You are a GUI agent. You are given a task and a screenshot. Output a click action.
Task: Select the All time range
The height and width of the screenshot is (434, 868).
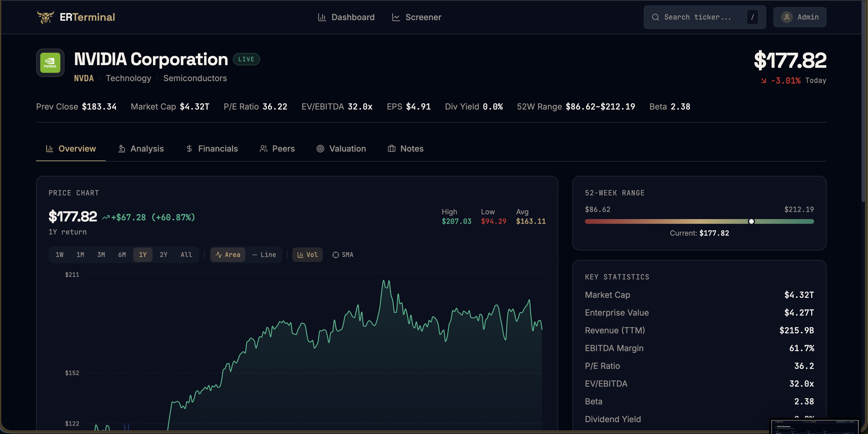[x=186, y=255]
